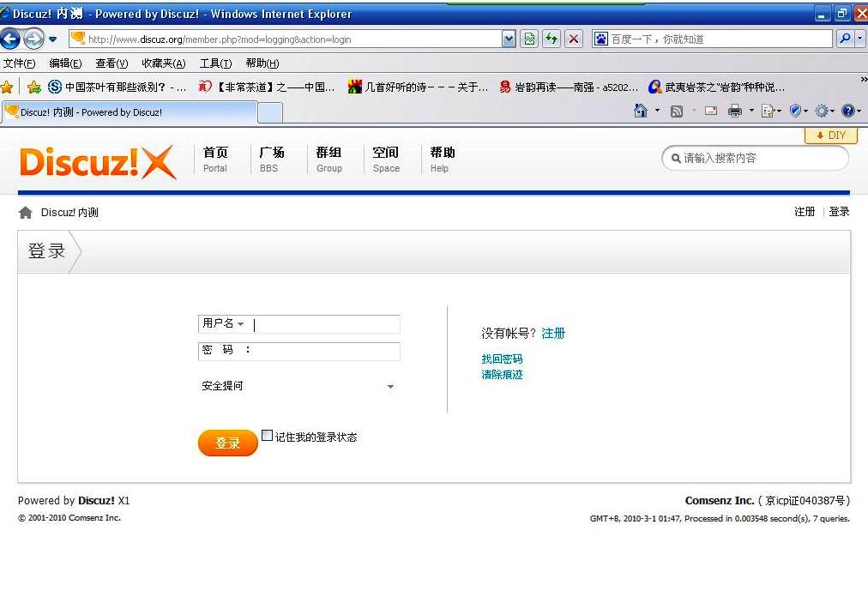The width and height of the screenshot is (868, 609).
Task: Open the 文件(F) menu
Action: point(19,63)
